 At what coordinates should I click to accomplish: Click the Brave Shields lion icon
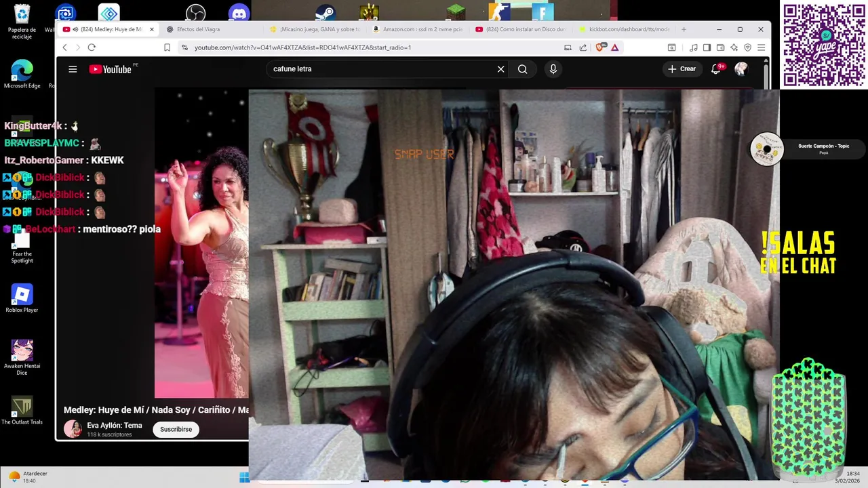599,47
